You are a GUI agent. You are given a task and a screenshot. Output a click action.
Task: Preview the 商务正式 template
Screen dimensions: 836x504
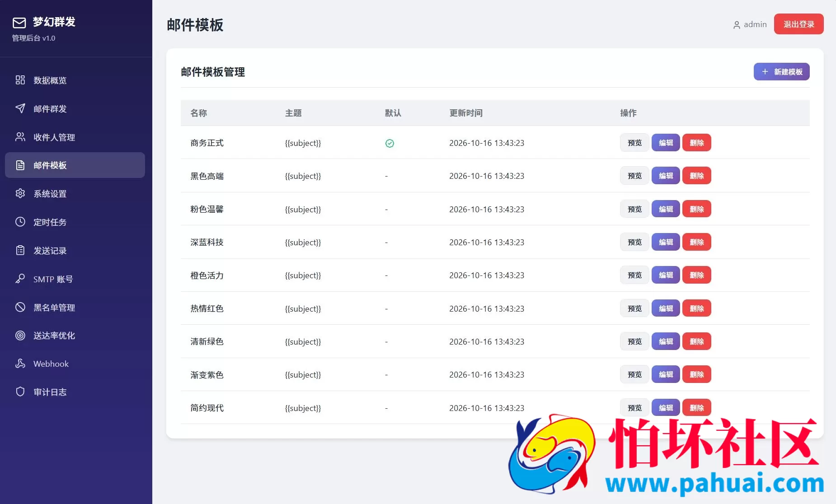[634, 143]
